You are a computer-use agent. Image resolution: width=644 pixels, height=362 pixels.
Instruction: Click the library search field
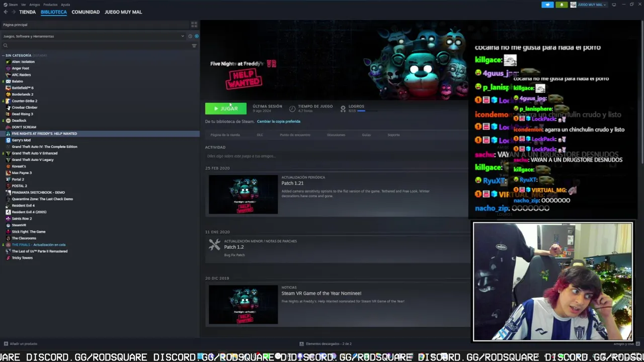96,46
